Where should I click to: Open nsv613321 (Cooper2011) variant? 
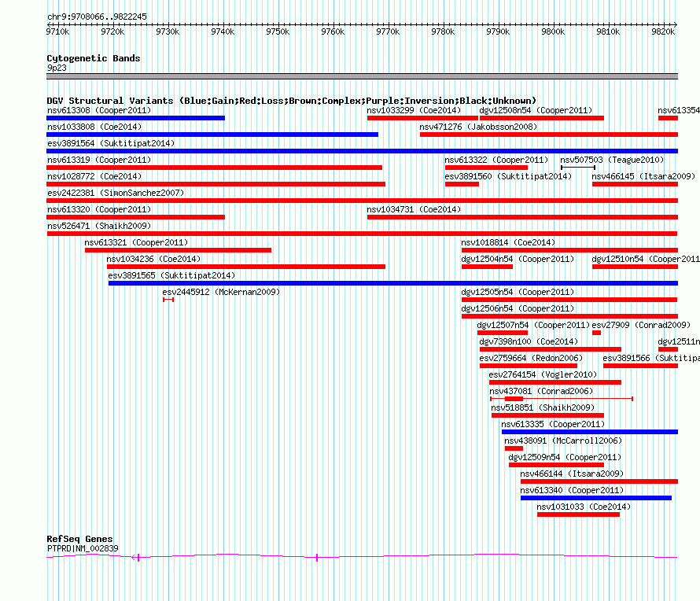coord(136,242)
